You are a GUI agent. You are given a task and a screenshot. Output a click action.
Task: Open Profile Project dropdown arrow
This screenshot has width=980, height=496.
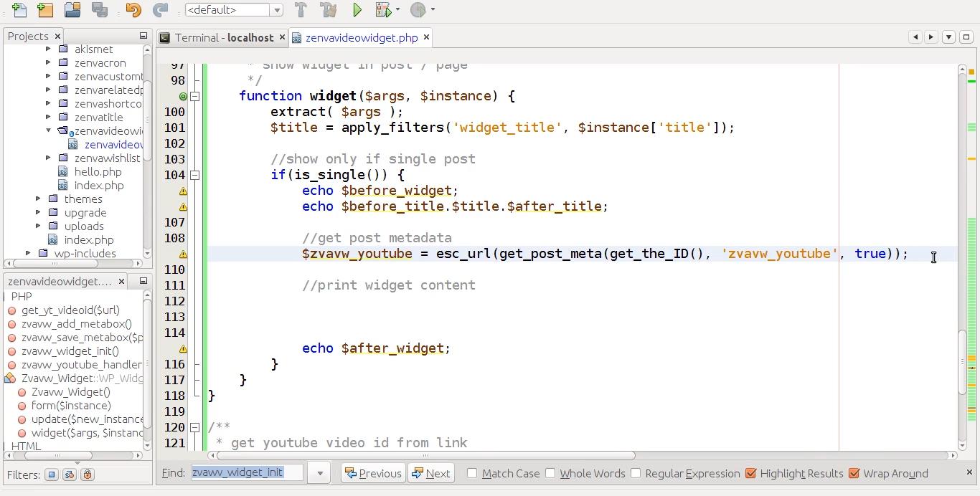click(433, 10)
